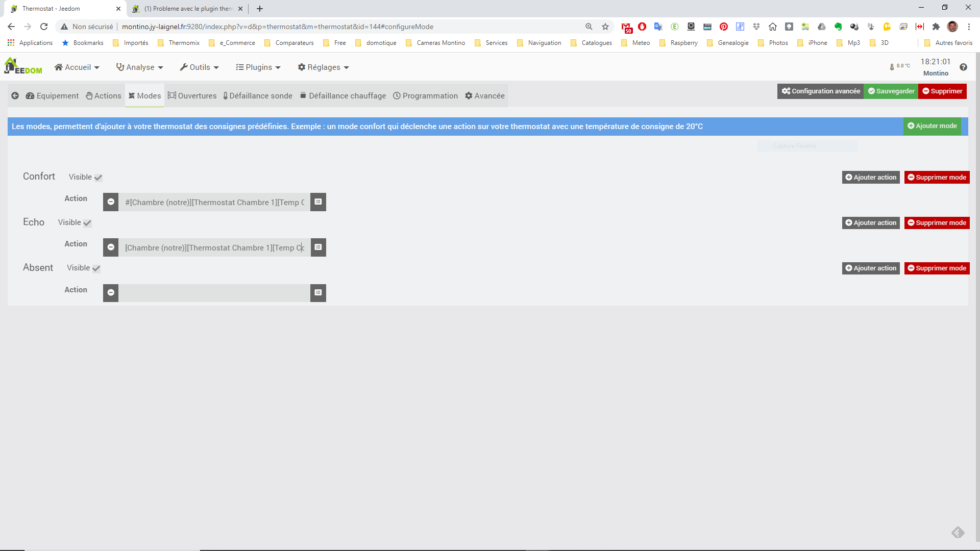Viewport: 980px width, 551px height.
Task: Click the back arrow circle icon
Action: pyautogui.click(x=15, y=96)
